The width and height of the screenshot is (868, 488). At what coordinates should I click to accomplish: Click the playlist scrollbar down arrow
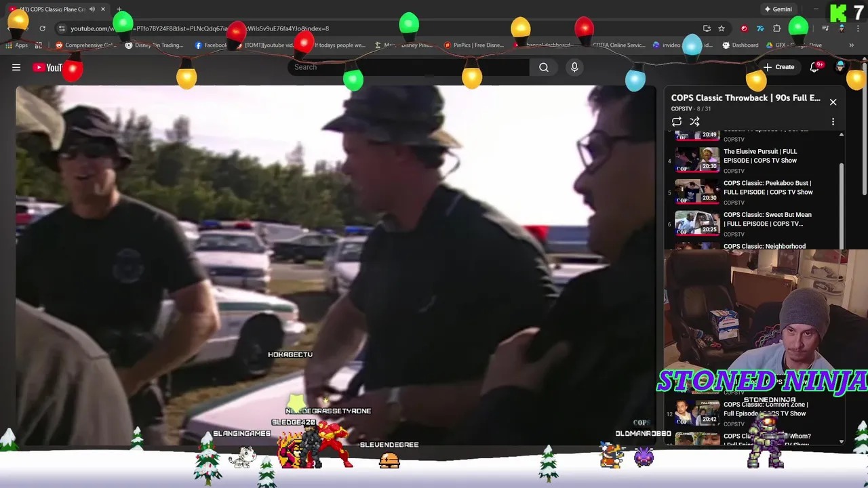click(842, 441)
